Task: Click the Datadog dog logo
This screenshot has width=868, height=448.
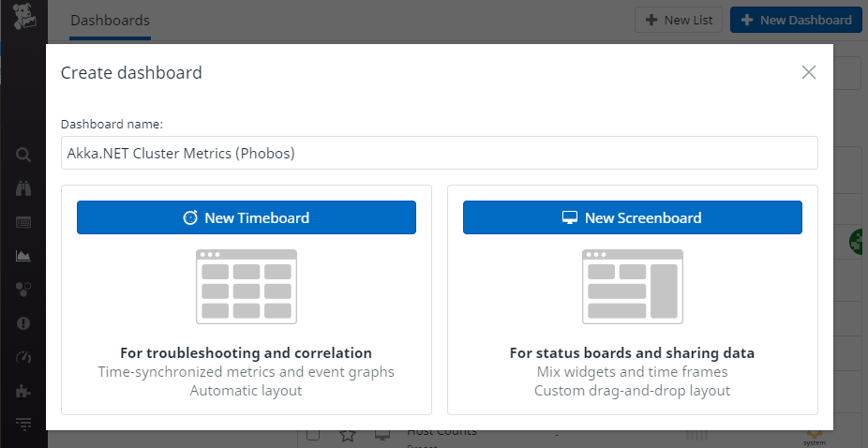Action: tap(24, 16)
